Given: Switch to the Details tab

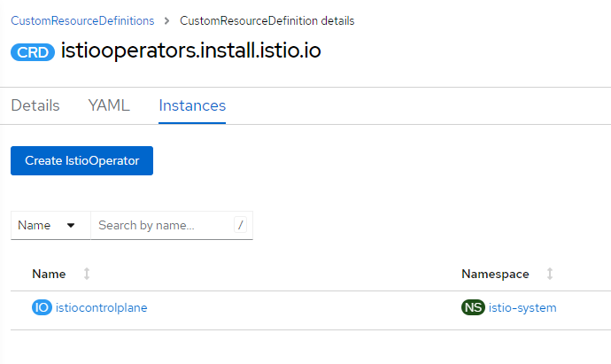Looking at the screenshot, I should (35, 105).
